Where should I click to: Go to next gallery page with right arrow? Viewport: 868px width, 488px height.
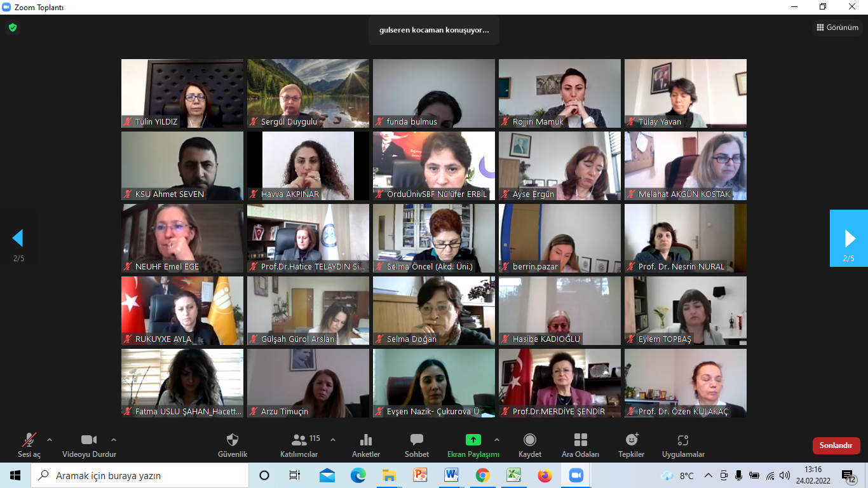pyautogui.click(x=849, y=238)
